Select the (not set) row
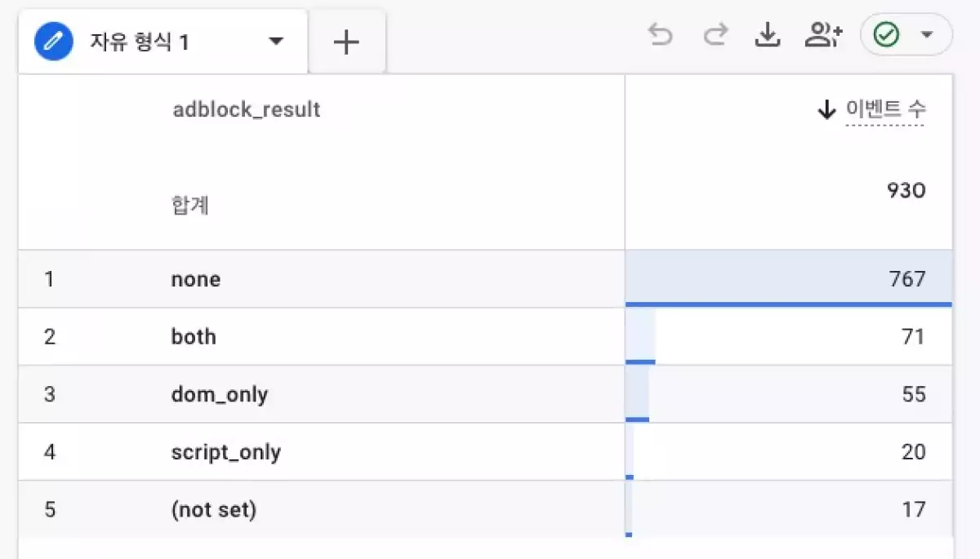This screenshot has width=980, height=559. 214,510
